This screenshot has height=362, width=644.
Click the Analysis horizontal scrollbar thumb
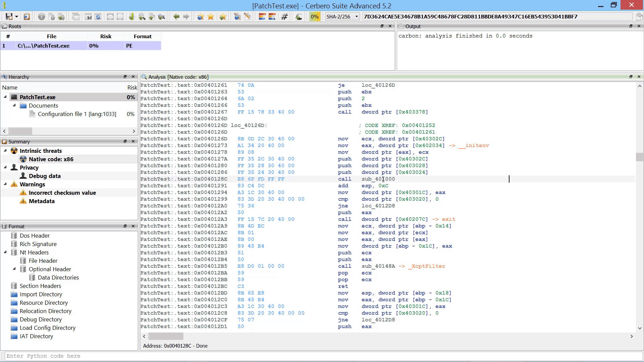click(x=166, y=336)
